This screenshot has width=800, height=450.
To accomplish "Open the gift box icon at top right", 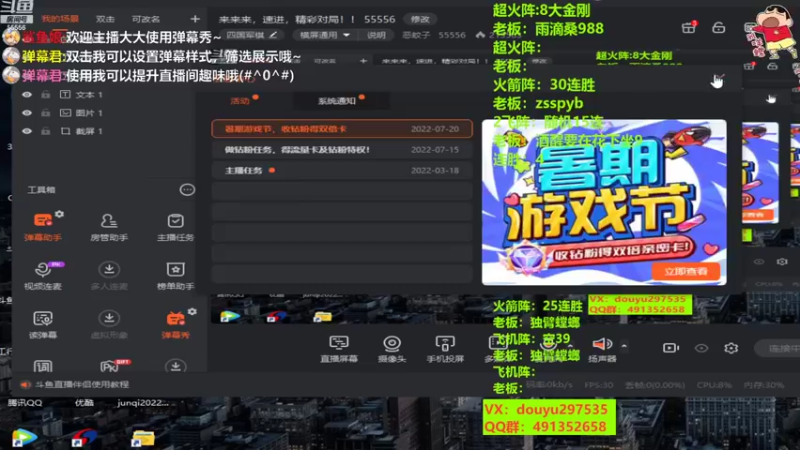I will point(689,27).
